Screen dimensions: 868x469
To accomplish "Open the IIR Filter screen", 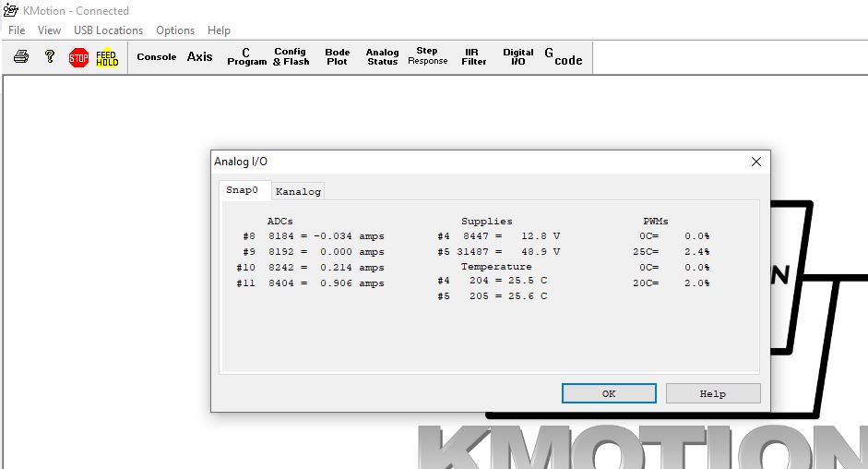I will tap(474, 57).
